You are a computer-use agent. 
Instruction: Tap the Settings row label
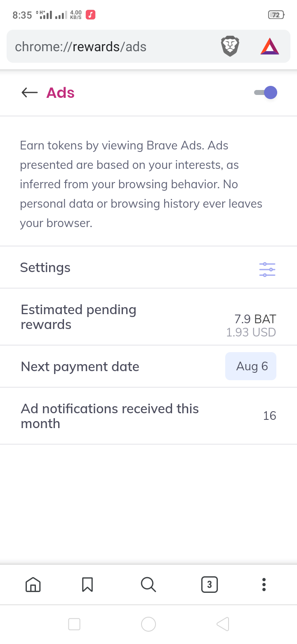[x=45, y=268]
